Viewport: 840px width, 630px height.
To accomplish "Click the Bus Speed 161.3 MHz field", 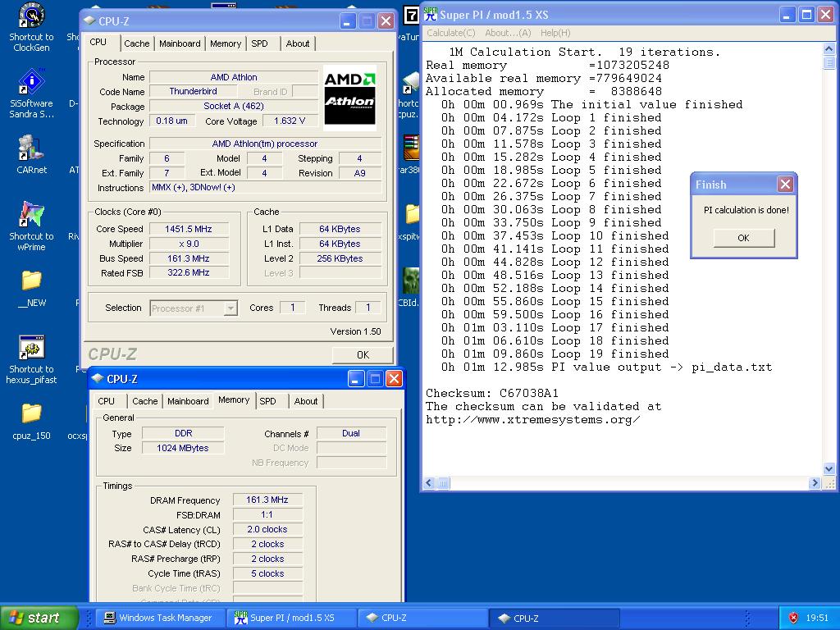I will 189,258.
